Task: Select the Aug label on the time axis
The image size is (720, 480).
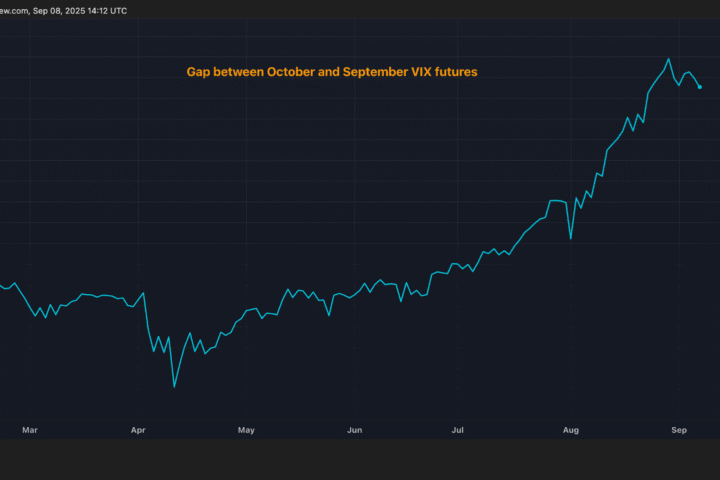Action: click(570, 429)
